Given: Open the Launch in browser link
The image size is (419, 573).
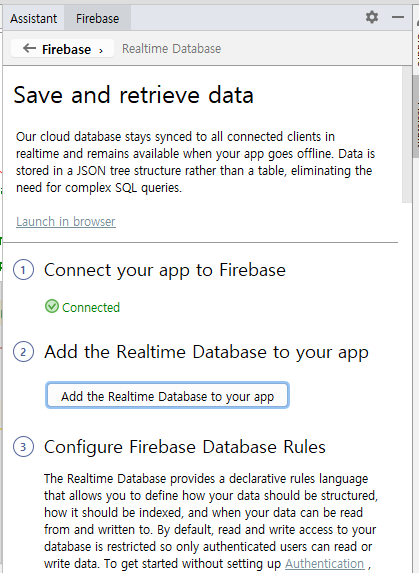Looking at the screenshot, I should (x=66, y=221).
